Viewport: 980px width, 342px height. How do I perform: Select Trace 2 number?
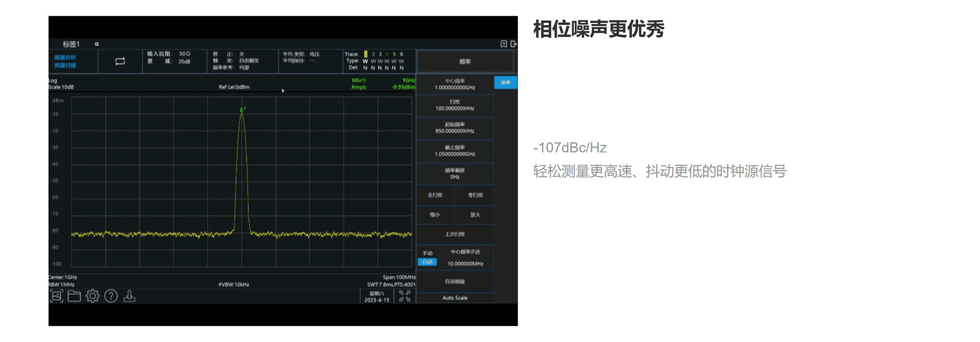(373, 54)
